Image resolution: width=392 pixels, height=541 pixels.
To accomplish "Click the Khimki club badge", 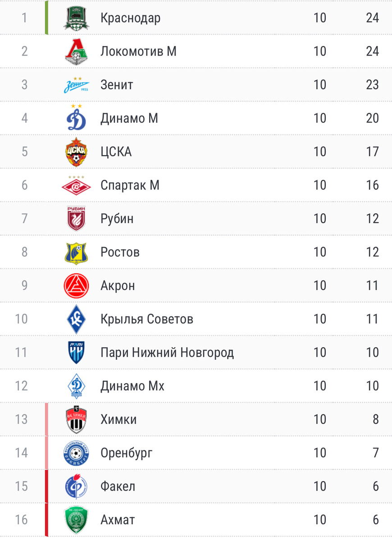I will coord(76,419).
